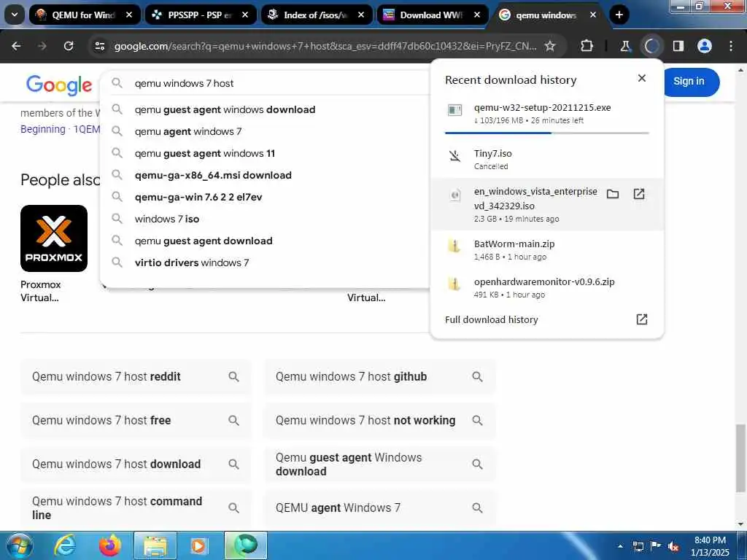Switch to the Index of /isos tab
The image size is (747, 560).
(315, 15)
